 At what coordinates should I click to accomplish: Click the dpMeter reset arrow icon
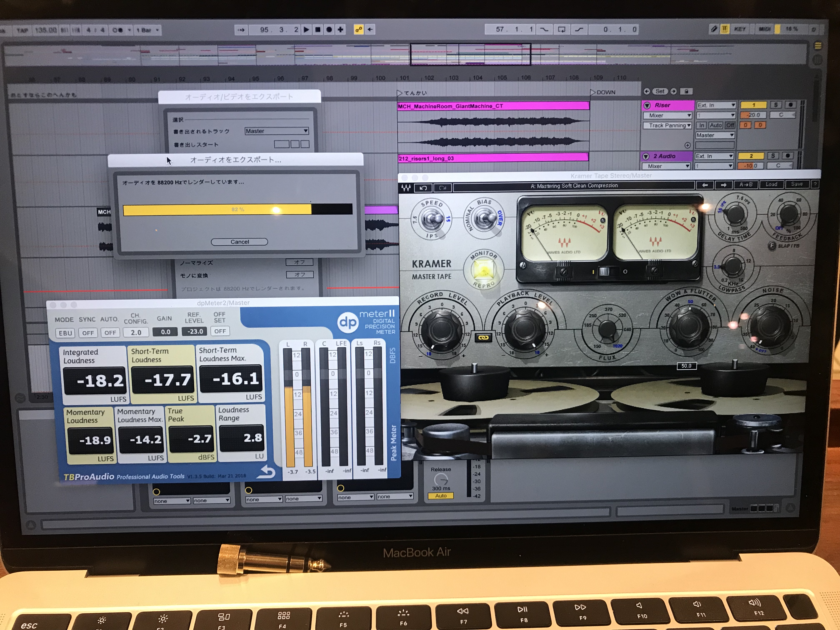(x=266, y=472)
